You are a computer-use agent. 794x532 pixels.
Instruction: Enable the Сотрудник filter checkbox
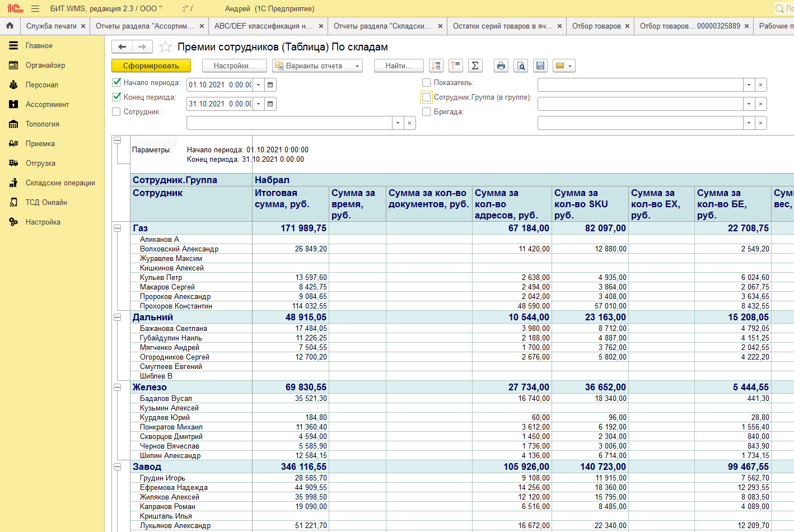(x=116, y=111)
